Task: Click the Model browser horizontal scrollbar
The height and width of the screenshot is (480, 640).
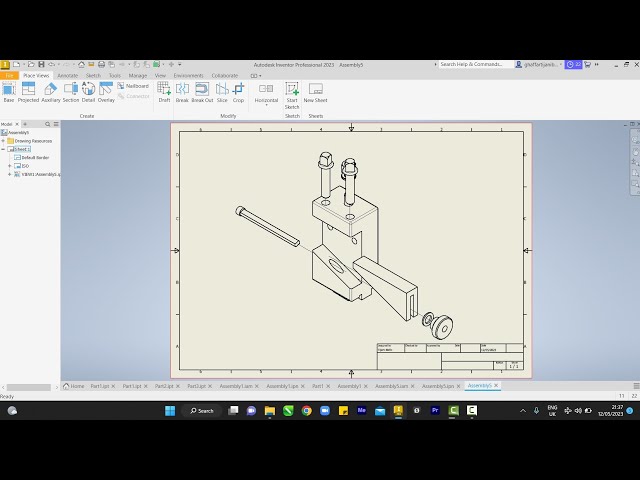Action: tap(29, 387)
